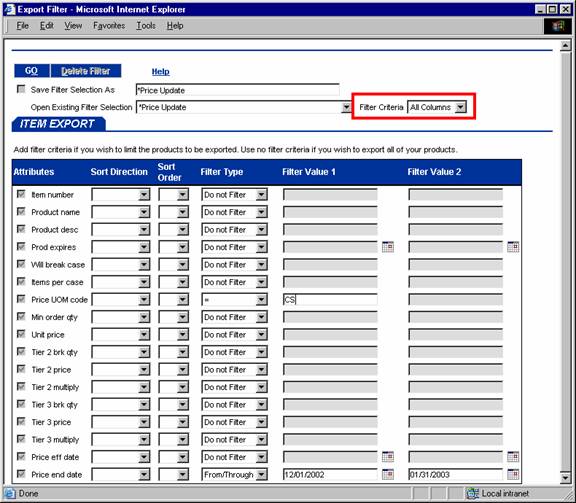Open the Product name Sort Direction dropdown
Screen dimensions: 576x503
(x=144, y=212)
